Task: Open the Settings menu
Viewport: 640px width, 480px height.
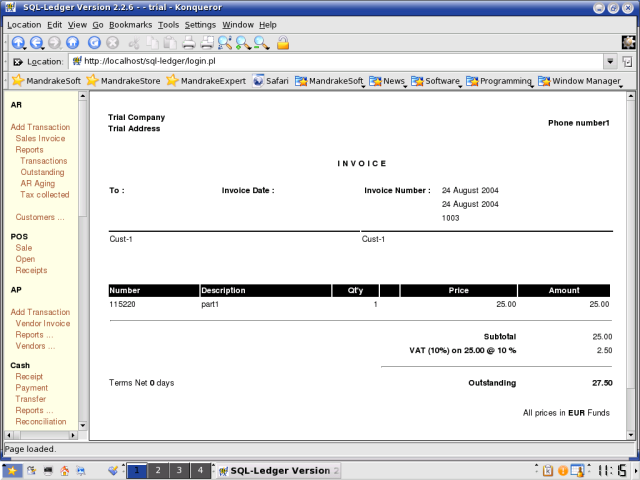Action: [x=200, y=24]
